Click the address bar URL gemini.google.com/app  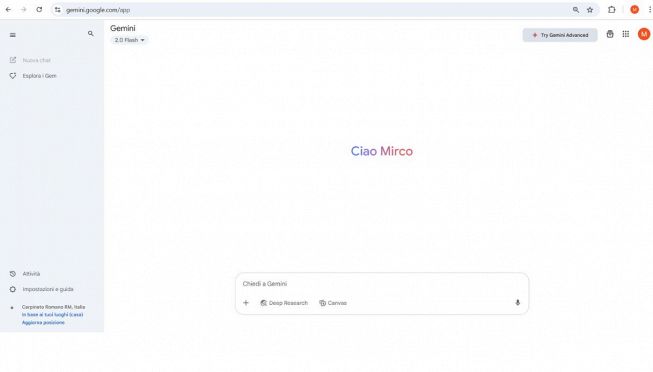click(98, 10)
